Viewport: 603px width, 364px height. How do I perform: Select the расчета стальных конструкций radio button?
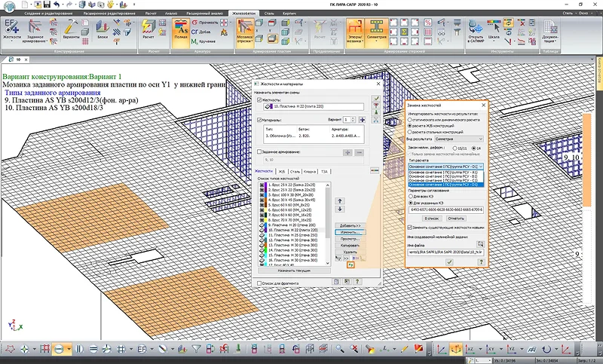pyautogui.click(x=410, y=132)
